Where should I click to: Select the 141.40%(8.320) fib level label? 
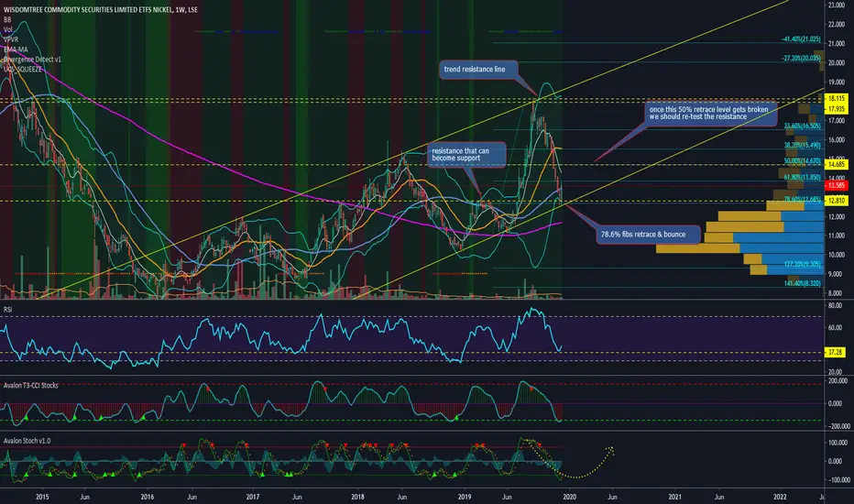click(x=803, y=283)
